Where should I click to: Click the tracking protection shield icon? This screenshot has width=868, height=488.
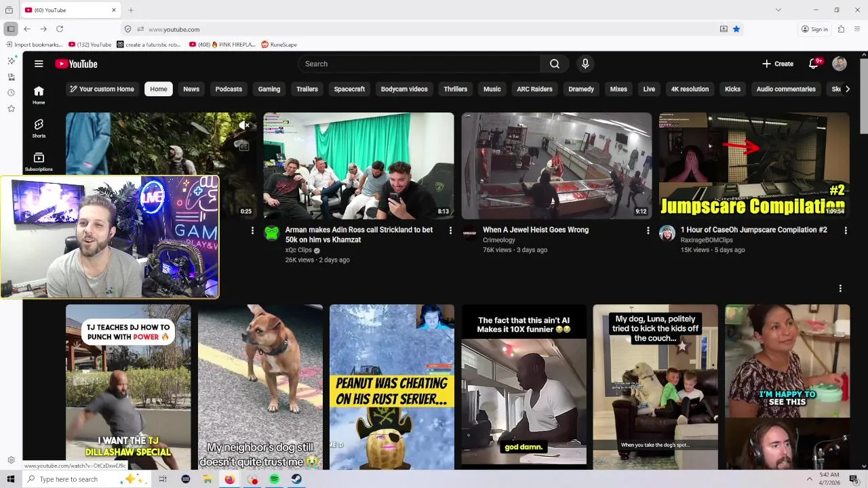tap(127, 29)
